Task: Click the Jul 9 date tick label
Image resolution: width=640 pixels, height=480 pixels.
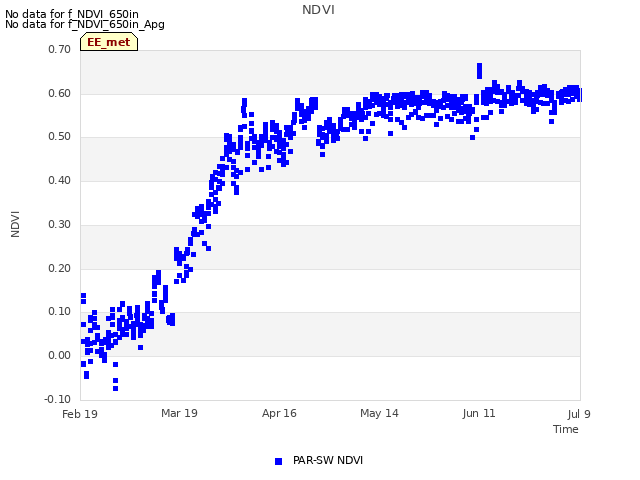Action: tap(579, 414)
